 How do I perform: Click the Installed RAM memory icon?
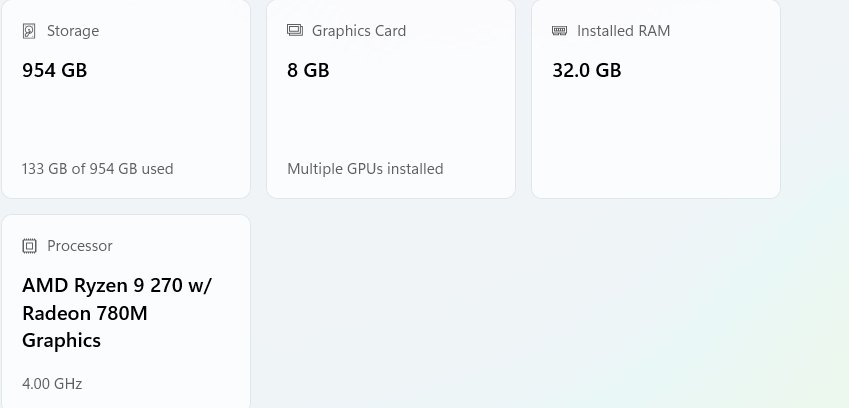pyautogui.click(x=560, y=31)
